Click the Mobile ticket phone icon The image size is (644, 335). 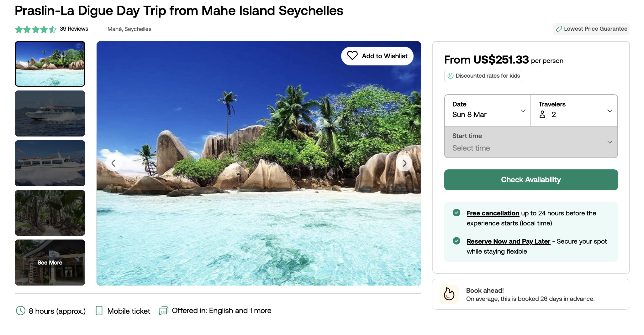point(99,311)
